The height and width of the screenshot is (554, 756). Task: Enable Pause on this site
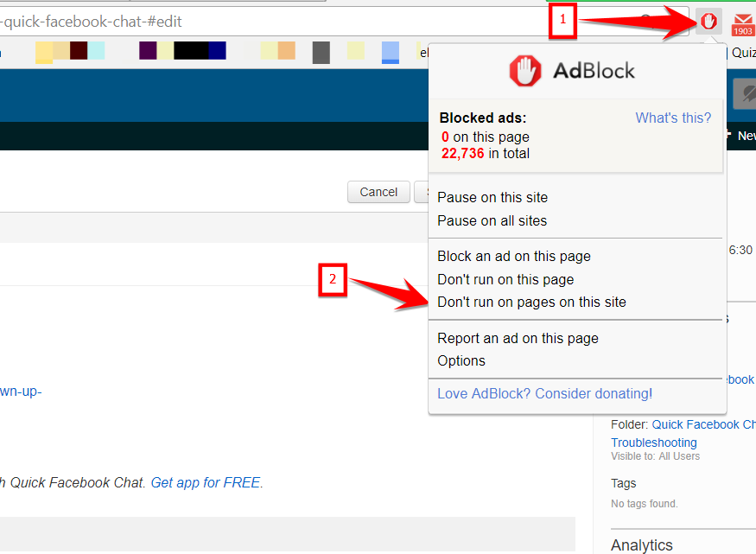pyautogui.click(x=492, y=197)
